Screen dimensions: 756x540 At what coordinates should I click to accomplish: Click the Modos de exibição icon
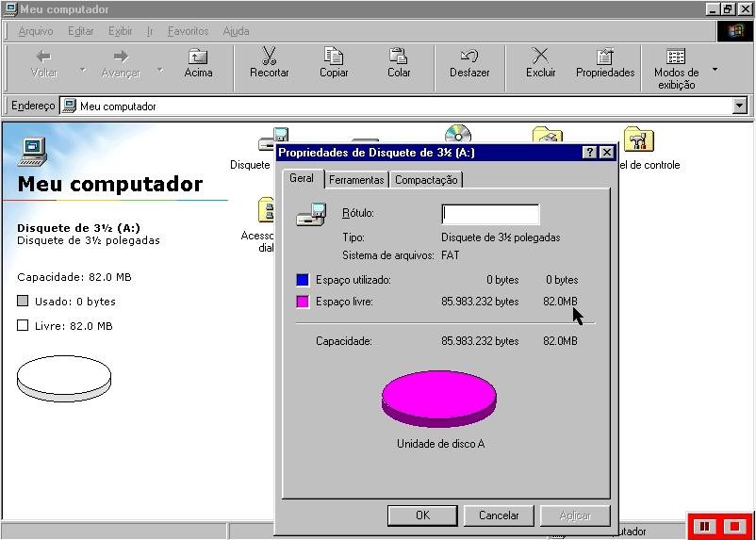676,57
